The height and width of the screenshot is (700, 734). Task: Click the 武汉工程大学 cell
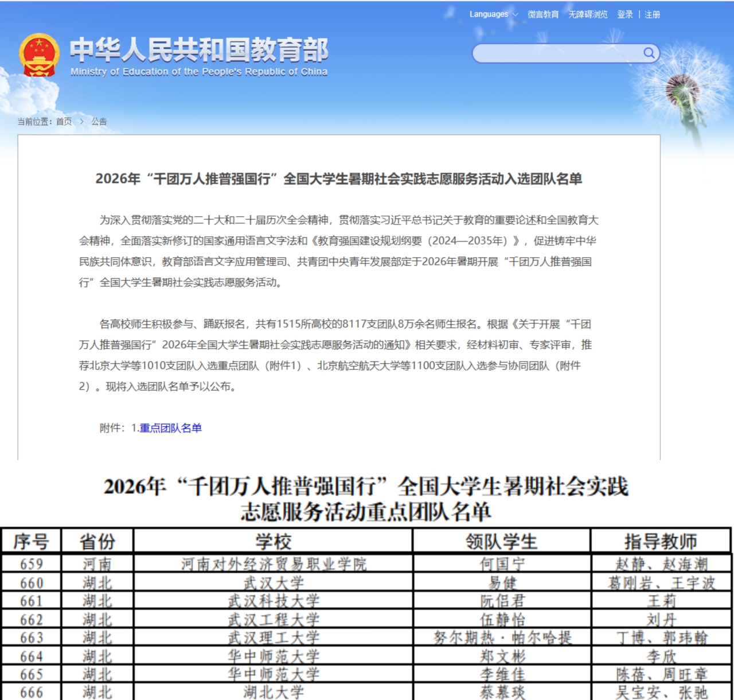[274, 620]
